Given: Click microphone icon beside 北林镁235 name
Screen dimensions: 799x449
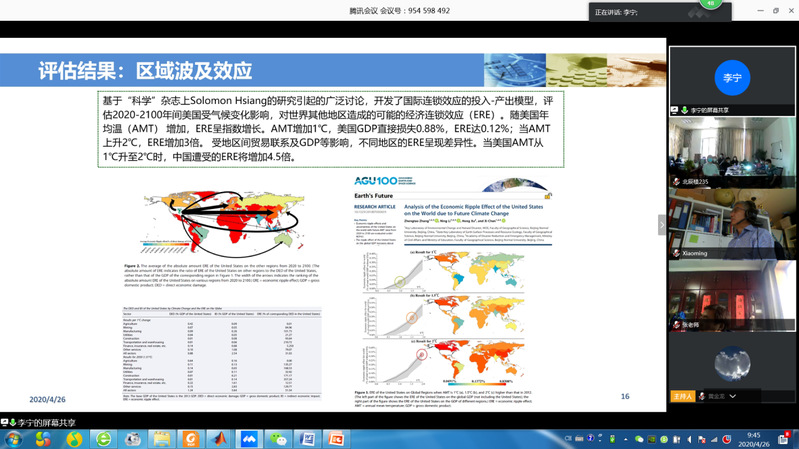Looking at the screenshot, I should 675,182.
